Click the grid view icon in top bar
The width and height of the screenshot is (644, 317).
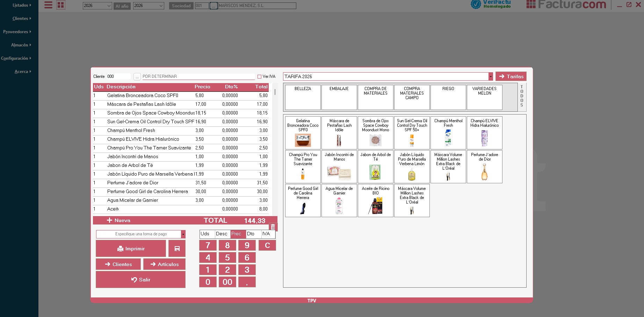pos(61,5)
